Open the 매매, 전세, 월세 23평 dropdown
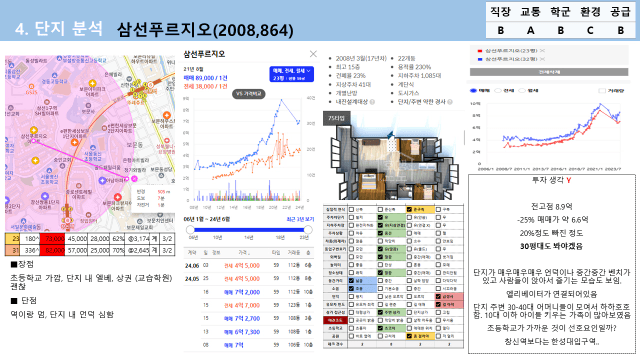 [x=291, y=74]
